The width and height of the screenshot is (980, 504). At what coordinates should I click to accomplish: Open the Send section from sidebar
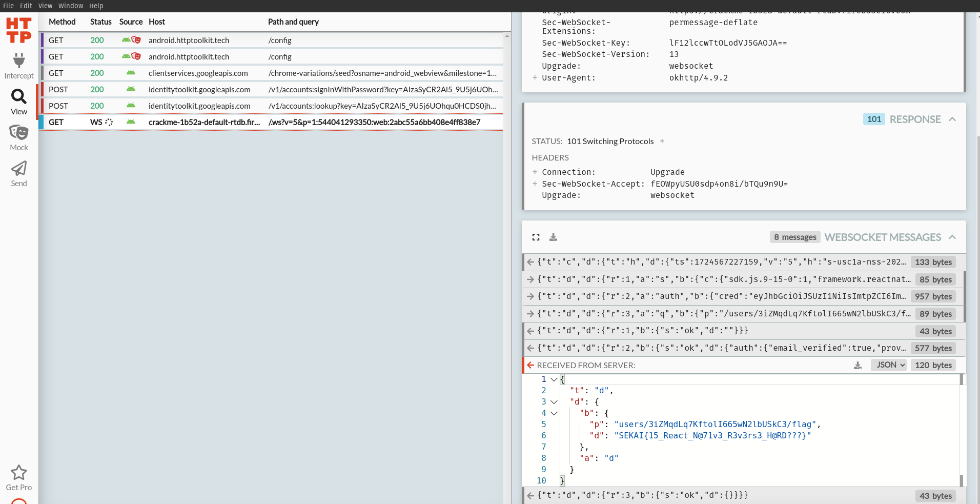coord(18,173)
